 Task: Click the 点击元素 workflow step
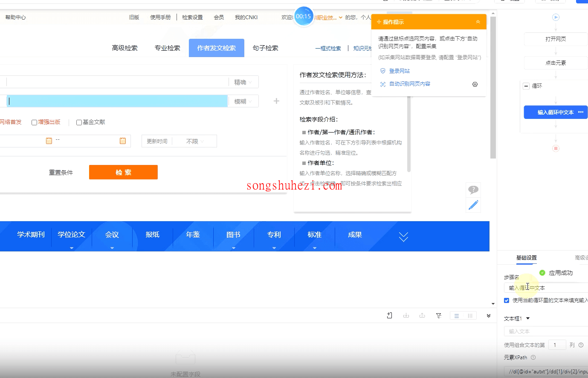(556, 63)
